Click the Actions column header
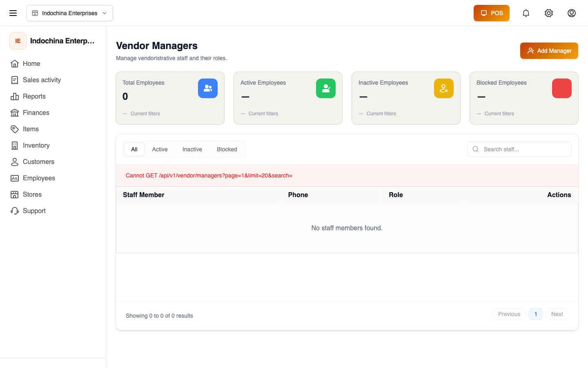 [559, 195]
